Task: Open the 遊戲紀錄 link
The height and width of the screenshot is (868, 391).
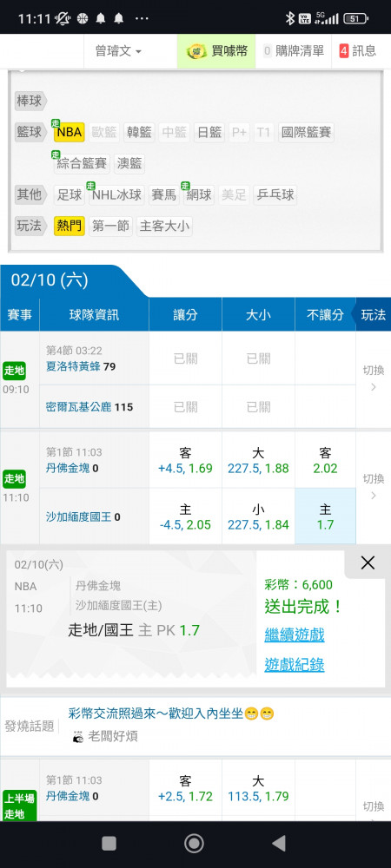Action: (x=294, y=665)
